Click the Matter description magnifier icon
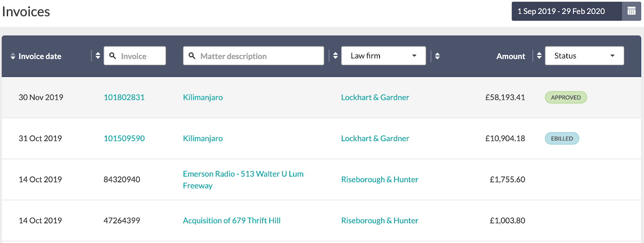This screenshot has width=644, height=243. pos(192,56)
